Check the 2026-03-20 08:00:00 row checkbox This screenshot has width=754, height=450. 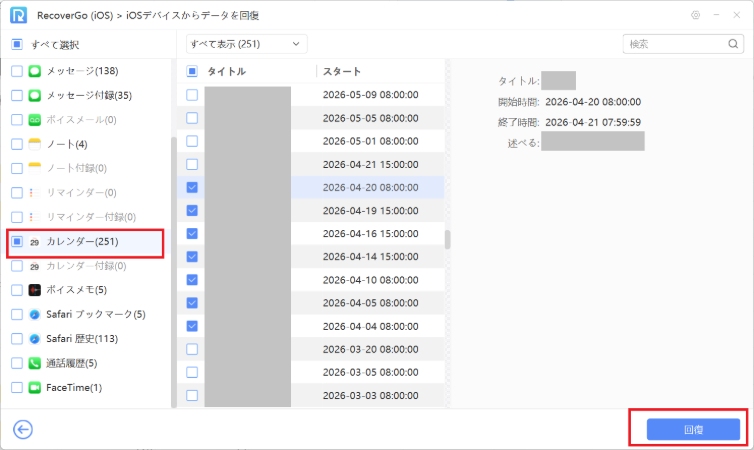[192, 349]
